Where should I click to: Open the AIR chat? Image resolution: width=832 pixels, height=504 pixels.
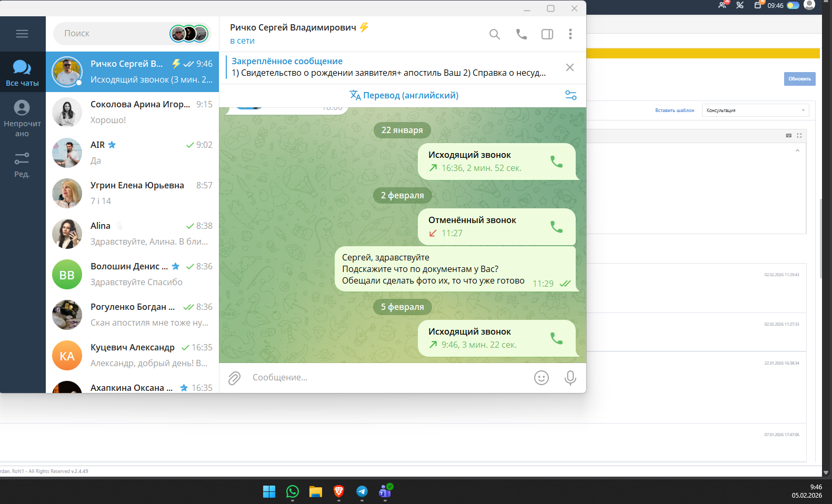tap(132, 153)
